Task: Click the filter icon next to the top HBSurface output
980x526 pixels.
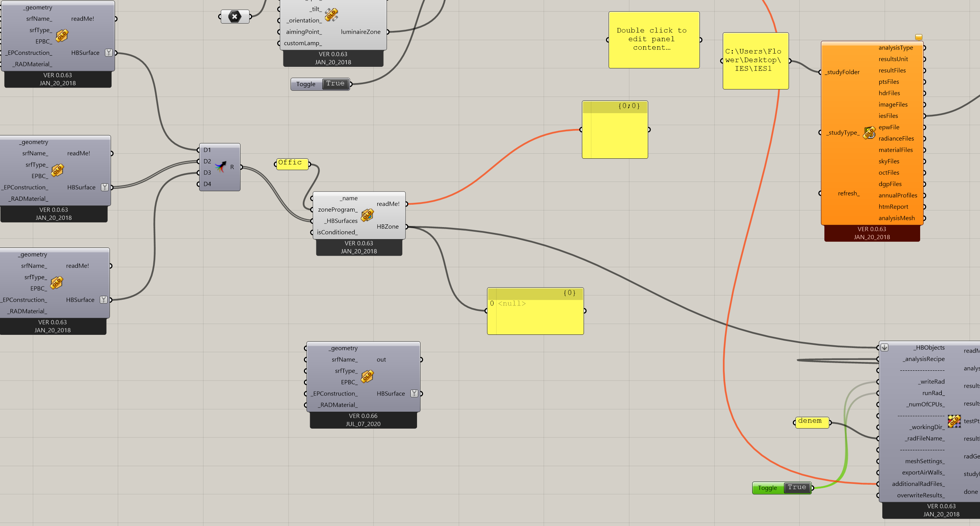Action: 109,53
